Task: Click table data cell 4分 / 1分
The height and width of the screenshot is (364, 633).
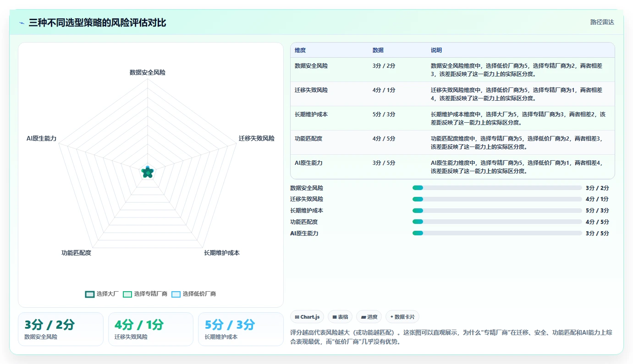Action: [384, 90]
